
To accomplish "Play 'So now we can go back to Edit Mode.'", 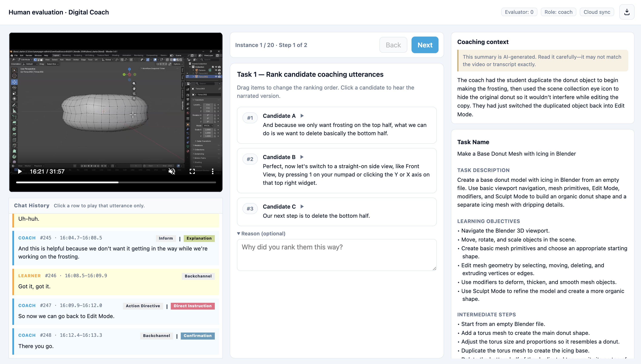I will [116, 312].
